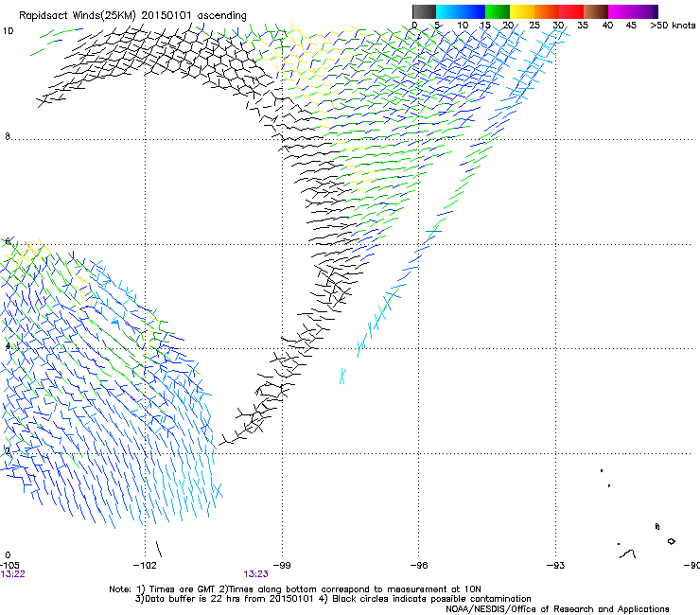
Task: Click the '0' latitude axis label
Action: click(x=8, y=555)
